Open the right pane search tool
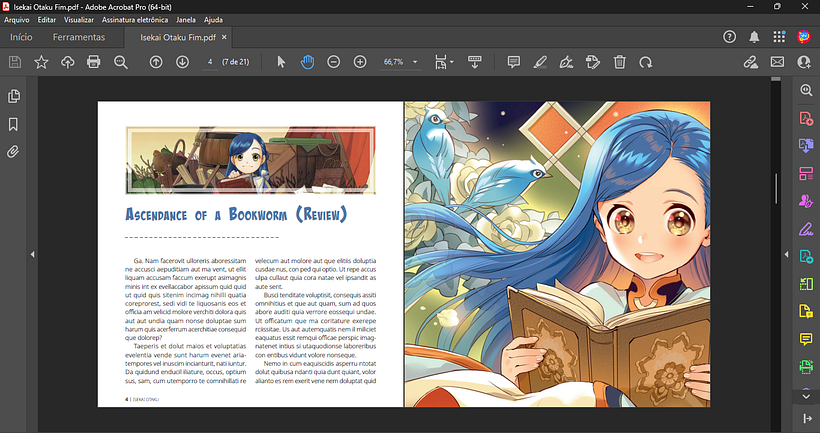Screen dimensions: 820x433 tap(806, 90)
